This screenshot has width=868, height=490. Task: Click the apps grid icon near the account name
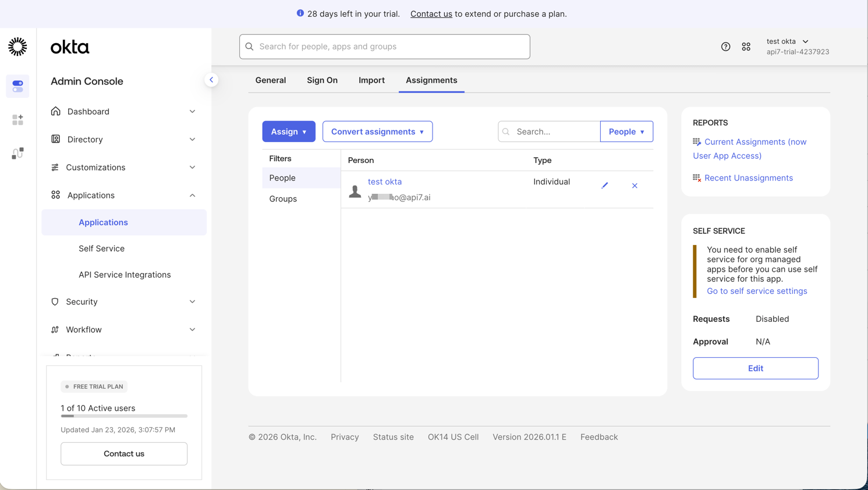[x=746, y=47]
